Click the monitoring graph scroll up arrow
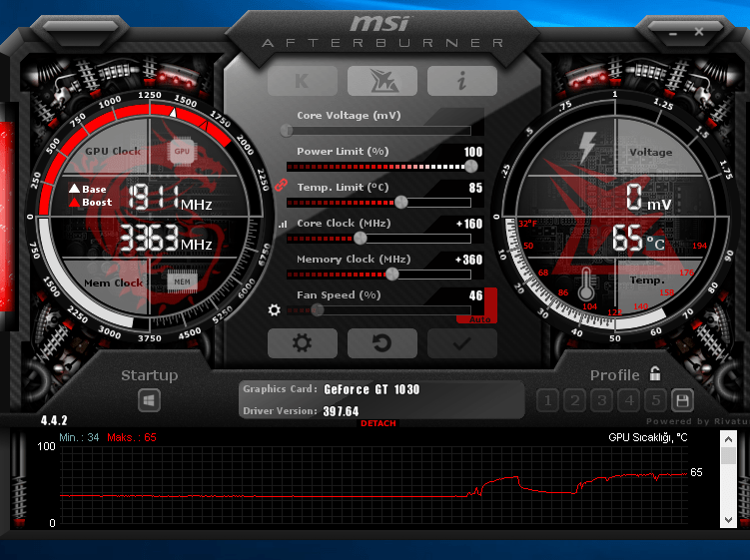 click(x=728, y=439)
